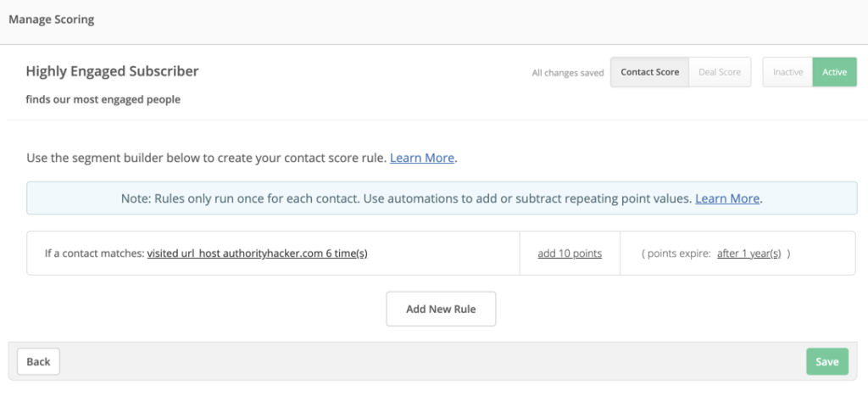Click the segment builder instruction sentence
Screen dimensions: 868x396
click(206, 158)
